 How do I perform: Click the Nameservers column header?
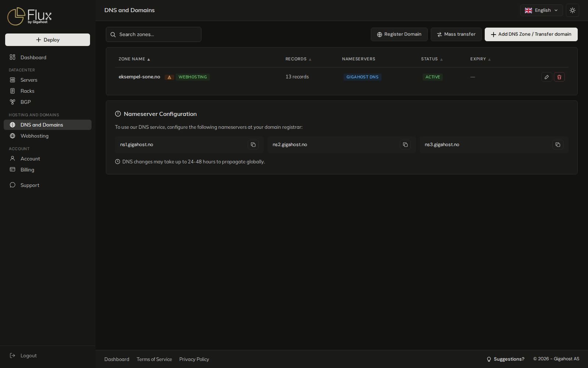[x=359, y=59]
